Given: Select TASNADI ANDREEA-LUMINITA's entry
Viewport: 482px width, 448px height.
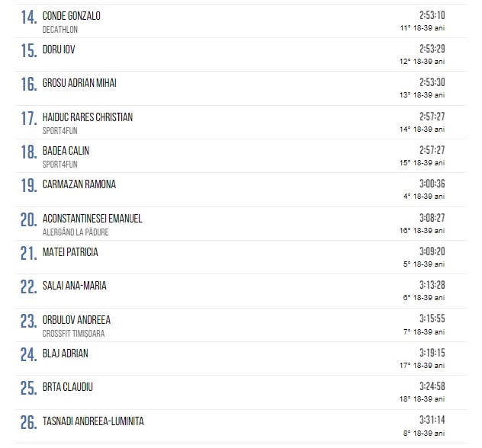Looking at the screenshot, I should [x=93, y=421].
